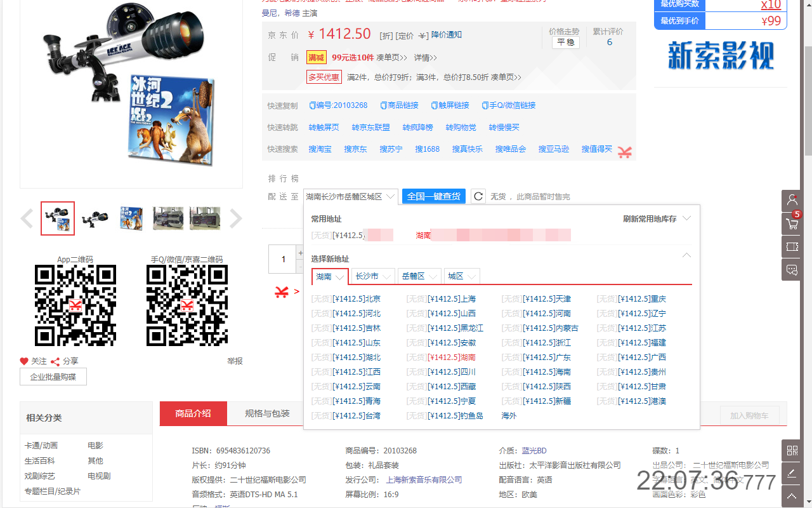Open the shopping cart sidebar icon

(x=792, y=224)
